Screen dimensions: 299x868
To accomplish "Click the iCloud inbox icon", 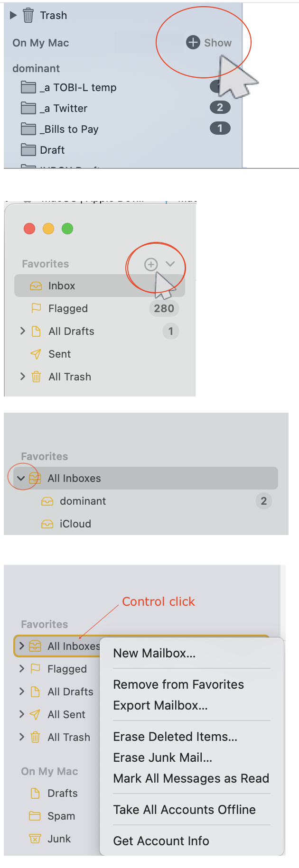I will [x=47, y=524].
